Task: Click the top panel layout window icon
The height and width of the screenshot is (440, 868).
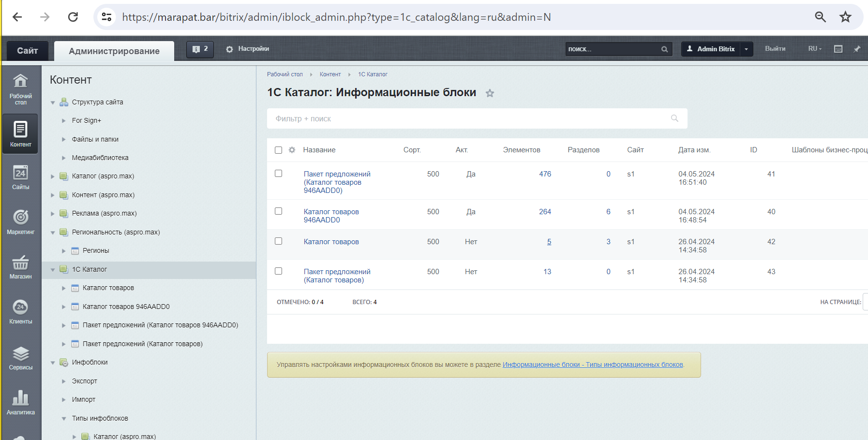Action: coord(838,49)
